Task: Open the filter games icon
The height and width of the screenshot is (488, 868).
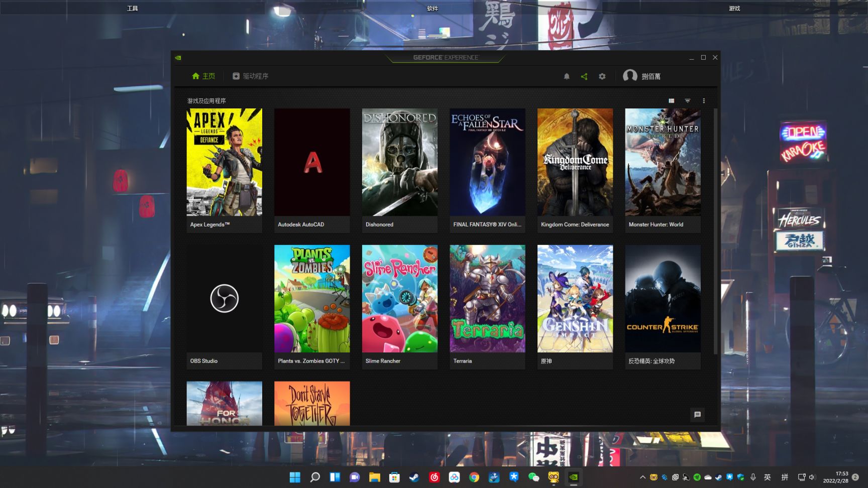Action: tap(688, 101)
